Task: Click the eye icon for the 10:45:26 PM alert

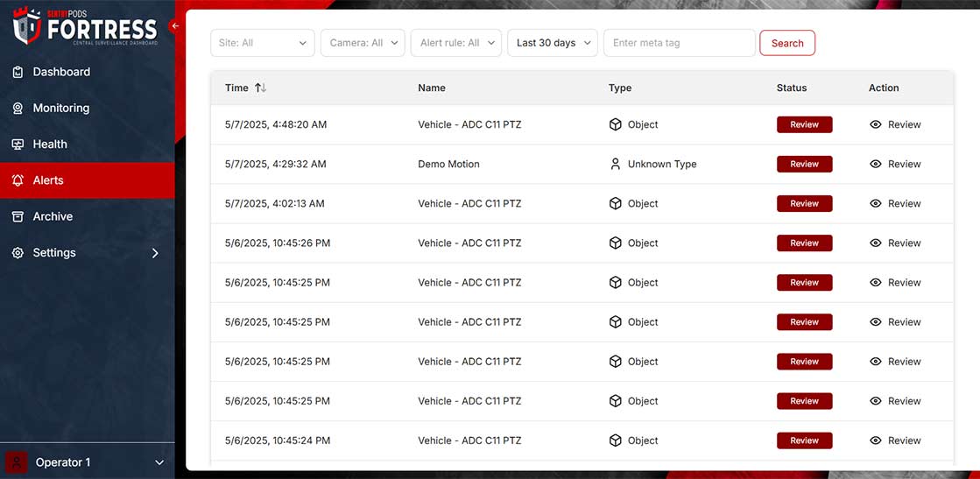Action: click(x=876, y=243)
